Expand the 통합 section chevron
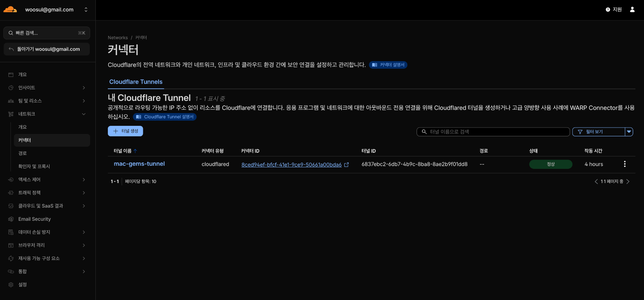Viewport: 644px width, 300px height. coord(84,272)
